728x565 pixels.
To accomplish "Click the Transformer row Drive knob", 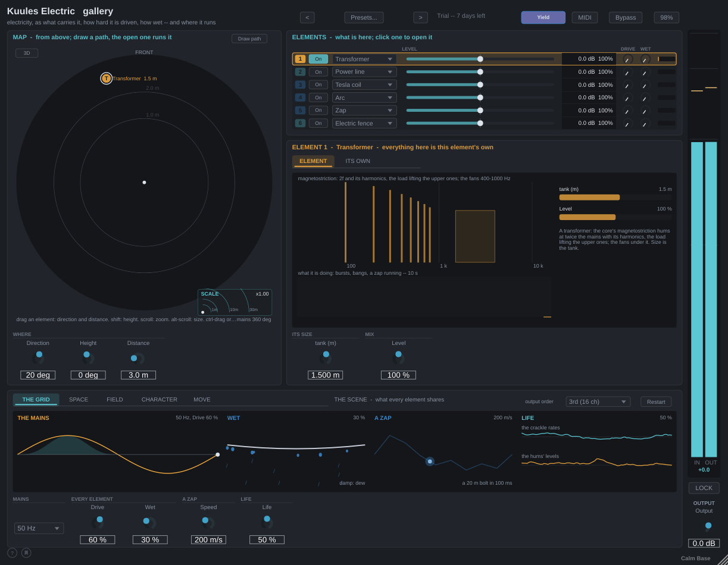I will [627, 59].
